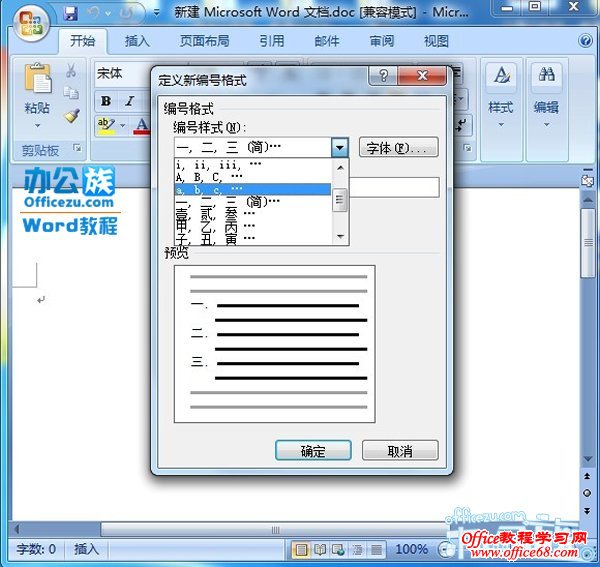600x567 pixels.
Task: Open the 引用 tab
Action: [272, 41]
